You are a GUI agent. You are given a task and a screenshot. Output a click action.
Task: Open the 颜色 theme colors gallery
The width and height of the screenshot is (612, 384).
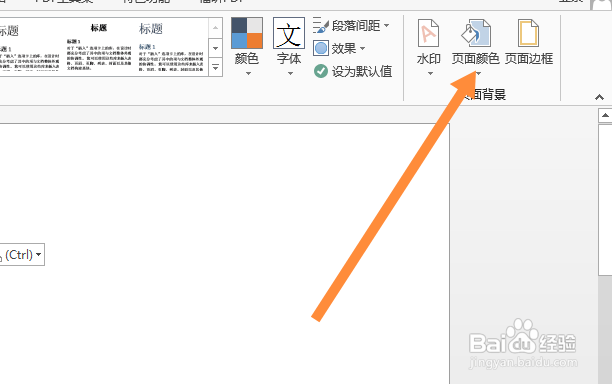click(247, 47)
